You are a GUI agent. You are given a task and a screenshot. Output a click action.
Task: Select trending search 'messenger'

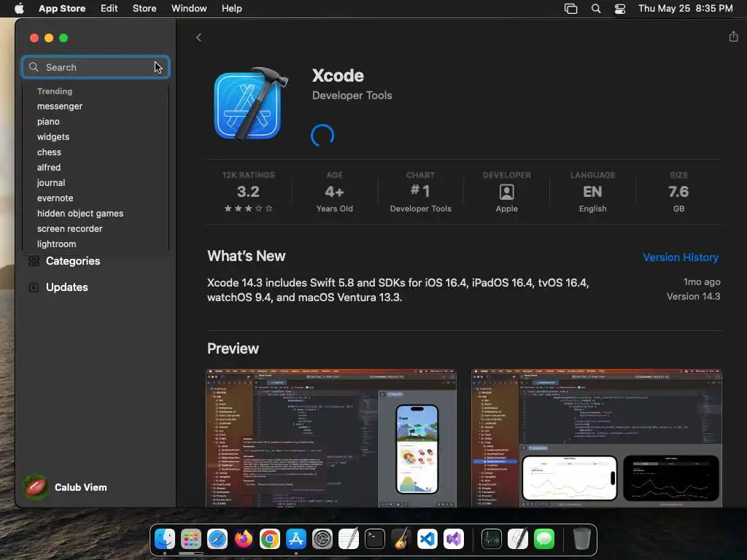[x=60, y=106]
